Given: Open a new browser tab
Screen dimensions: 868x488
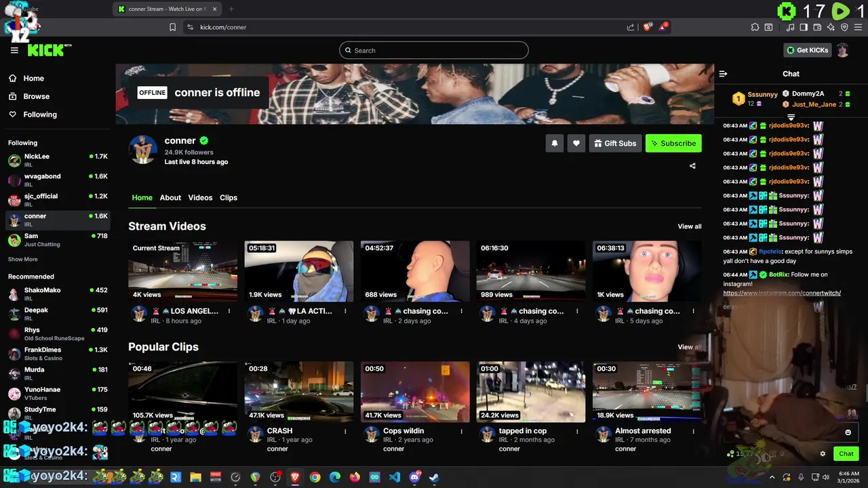Looking at the screenshot, I should point(231,9).
